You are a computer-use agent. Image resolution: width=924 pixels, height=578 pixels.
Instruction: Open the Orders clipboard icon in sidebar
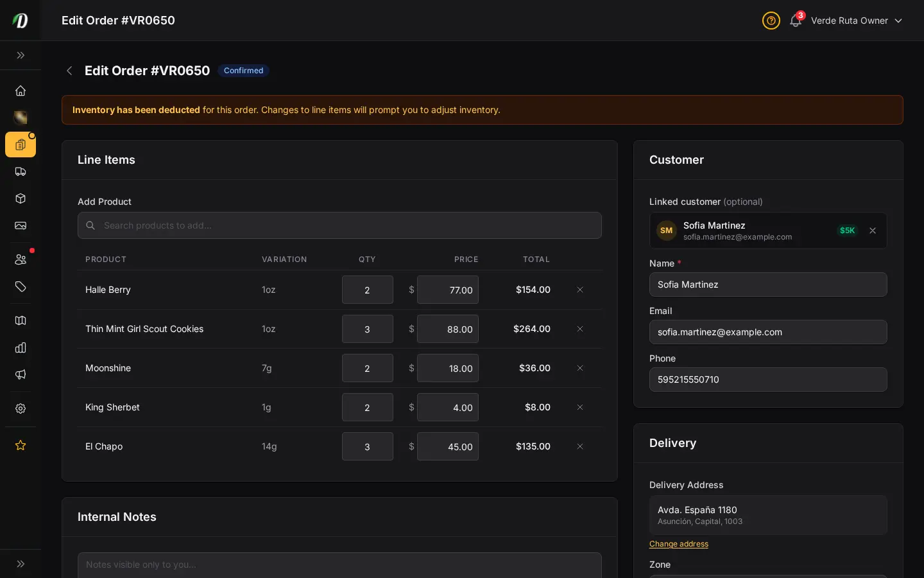click(21, 144)
